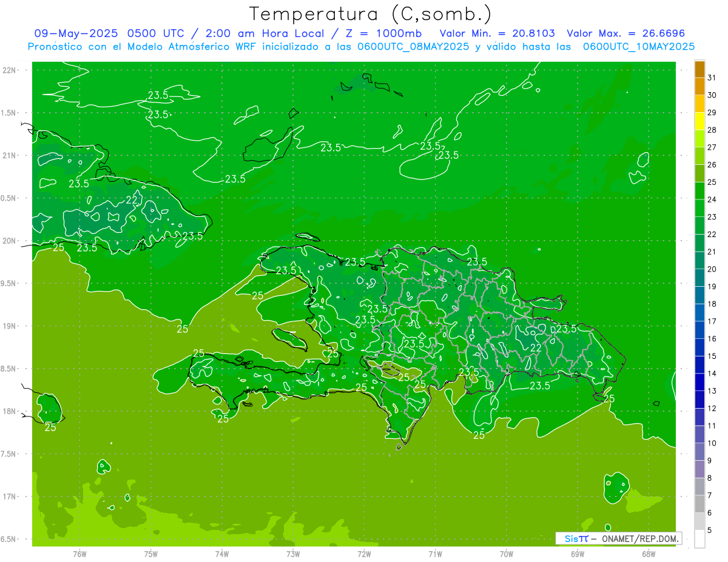Click the 18N latitude axis label
This screenshot has height=562, width=728.
tap(10, 412)
